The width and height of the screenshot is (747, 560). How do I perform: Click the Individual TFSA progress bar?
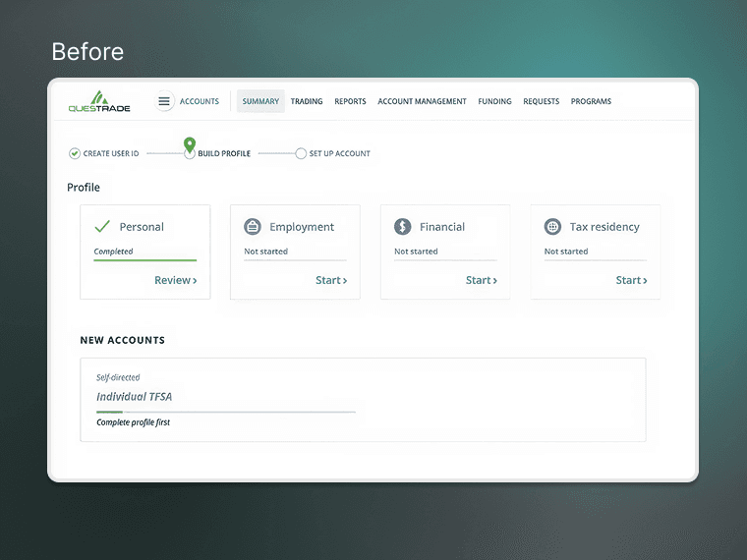tap(226, 412)
